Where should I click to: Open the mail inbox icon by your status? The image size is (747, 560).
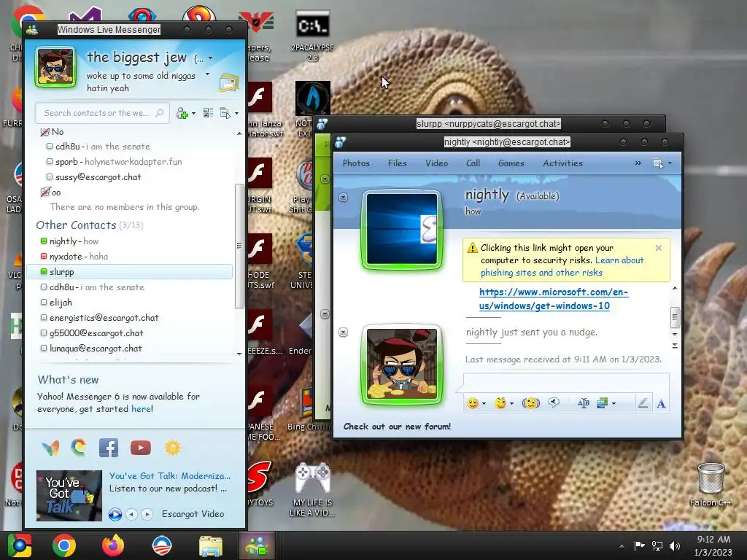click(228, 83)
